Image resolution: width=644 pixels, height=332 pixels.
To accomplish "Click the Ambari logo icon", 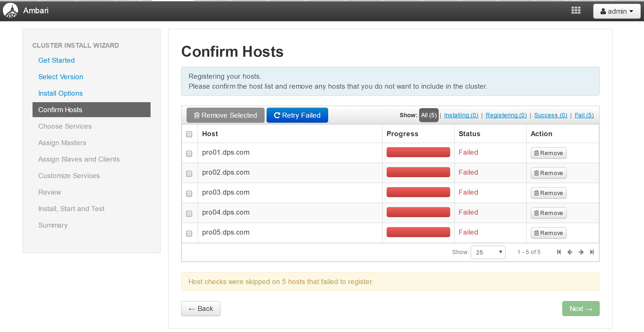I will (x=11, y=10).
